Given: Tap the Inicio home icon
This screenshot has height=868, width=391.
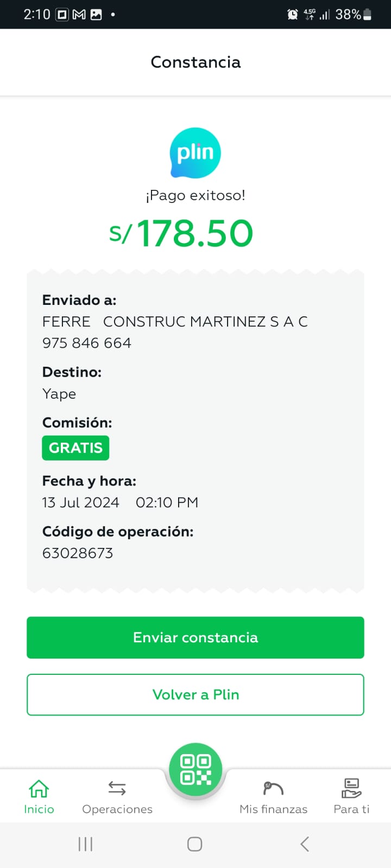Looking at the screenshot, I should [39, 788].
